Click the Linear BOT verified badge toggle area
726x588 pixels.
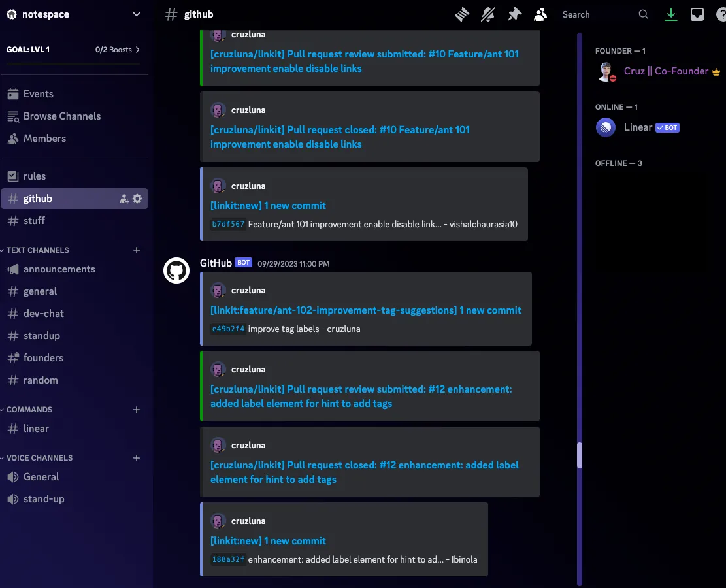pyautogui.click(x=667, y=127)
